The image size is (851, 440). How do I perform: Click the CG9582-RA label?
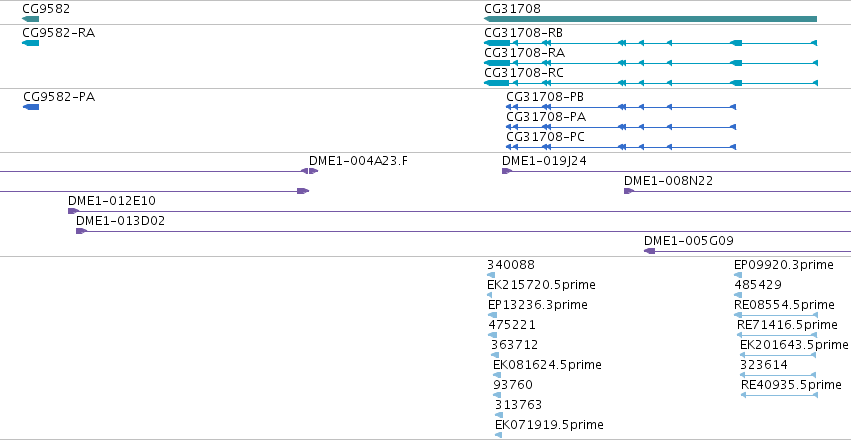59,33
